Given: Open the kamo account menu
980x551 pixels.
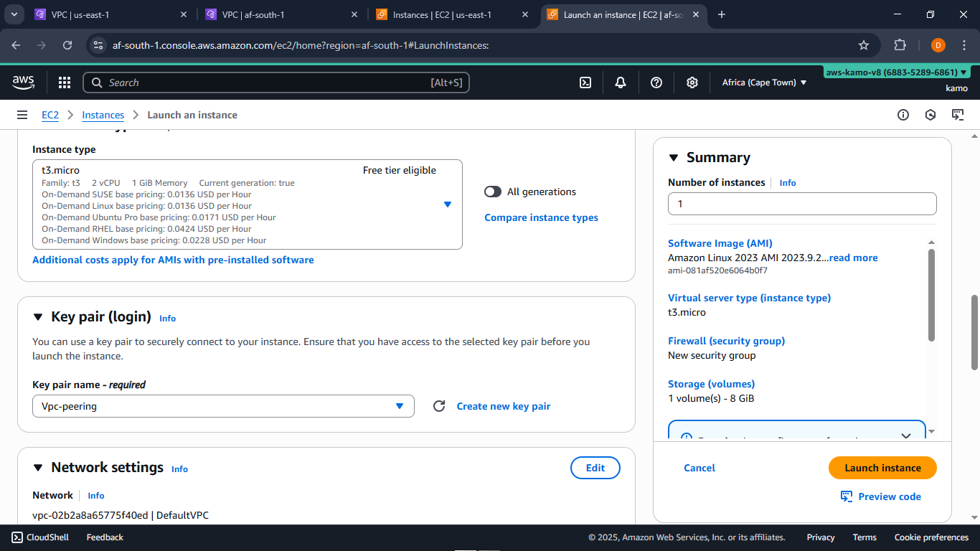Looking at the screenshot, I should pos(957,88).
